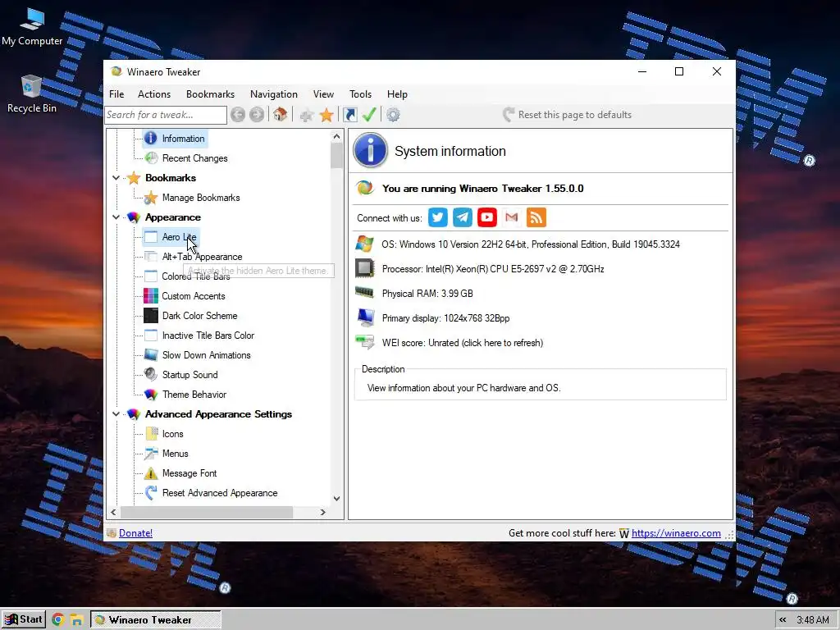Image resolution: width=840 pixels, height=630 pixels.
Task: Open the Telegram link icon
Action: click(x=463, y=217)
